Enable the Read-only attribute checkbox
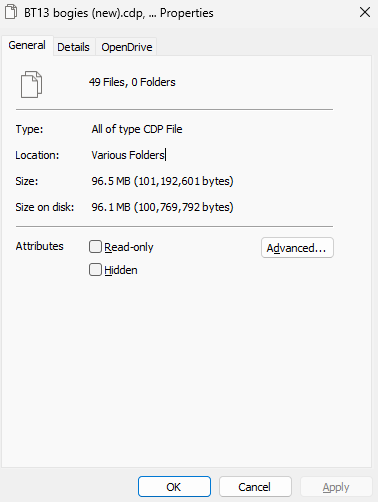This screenshot has width=378, height=502. (x=95, y=247)
